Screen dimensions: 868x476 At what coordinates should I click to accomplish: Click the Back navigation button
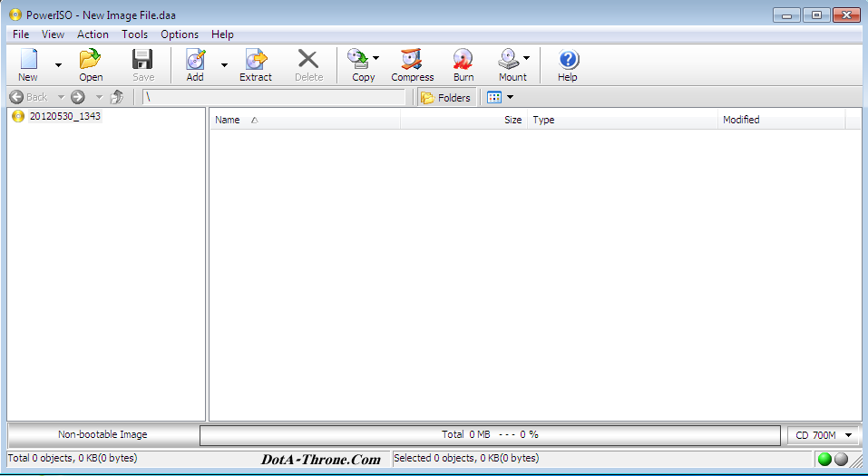point(29,97)
